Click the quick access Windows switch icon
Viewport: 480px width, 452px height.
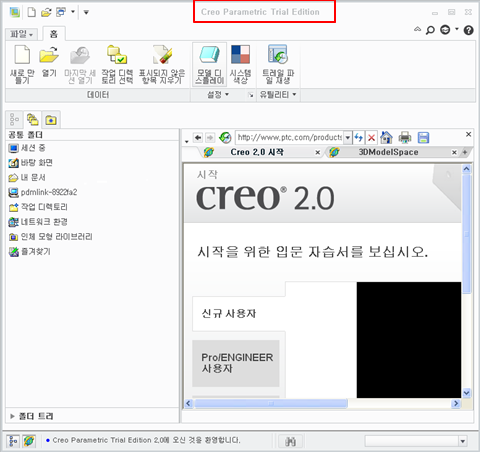pos(61,12)
